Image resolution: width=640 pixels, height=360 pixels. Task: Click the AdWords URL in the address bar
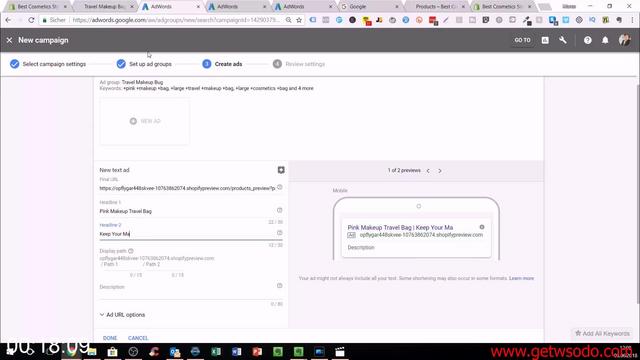176,20
